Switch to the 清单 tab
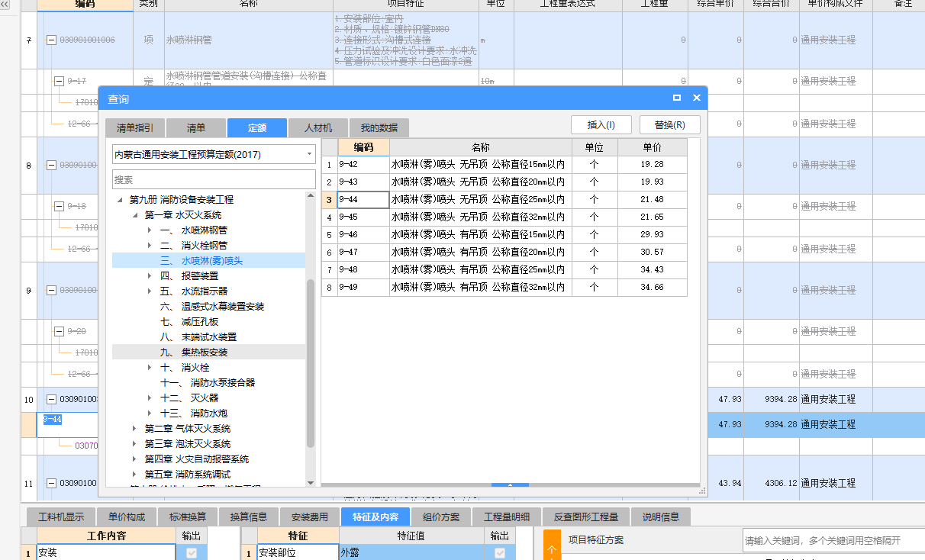Screen dimensions: 925x560 tap(196, 127)
